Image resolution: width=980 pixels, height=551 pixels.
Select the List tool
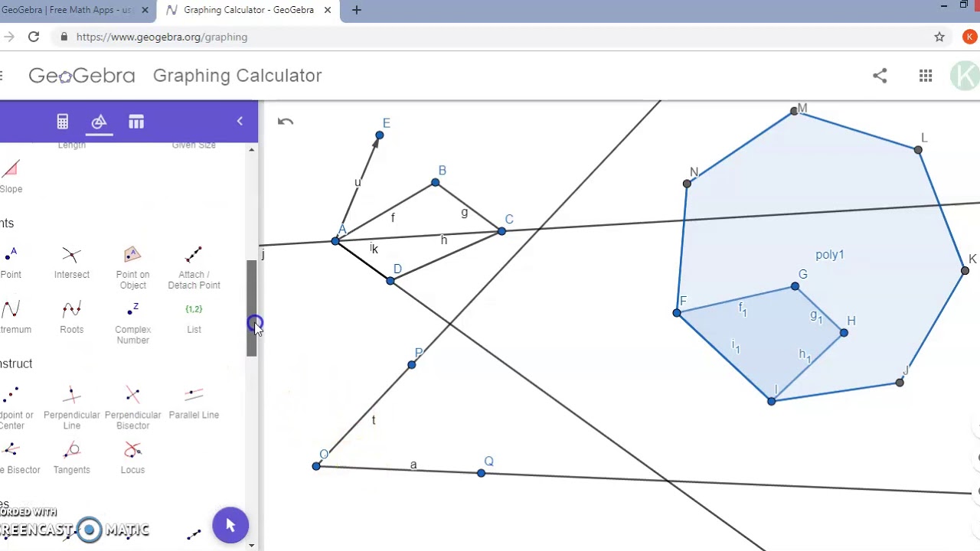[x=194, y=317]
